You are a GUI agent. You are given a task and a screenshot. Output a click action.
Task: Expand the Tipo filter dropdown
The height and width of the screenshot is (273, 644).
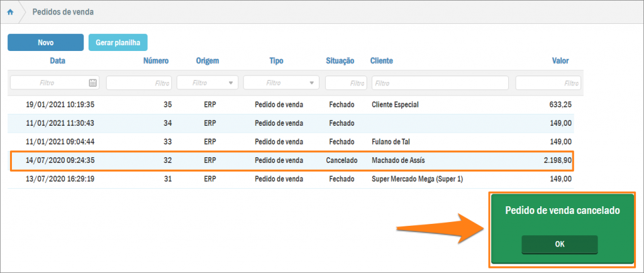point(312,82)
